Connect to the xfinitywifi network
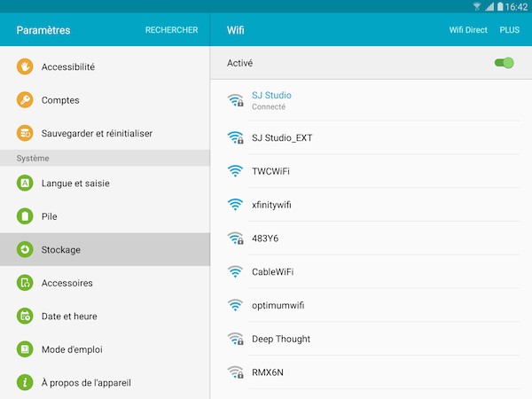532x399 pixels. click(x=372, y=205)
